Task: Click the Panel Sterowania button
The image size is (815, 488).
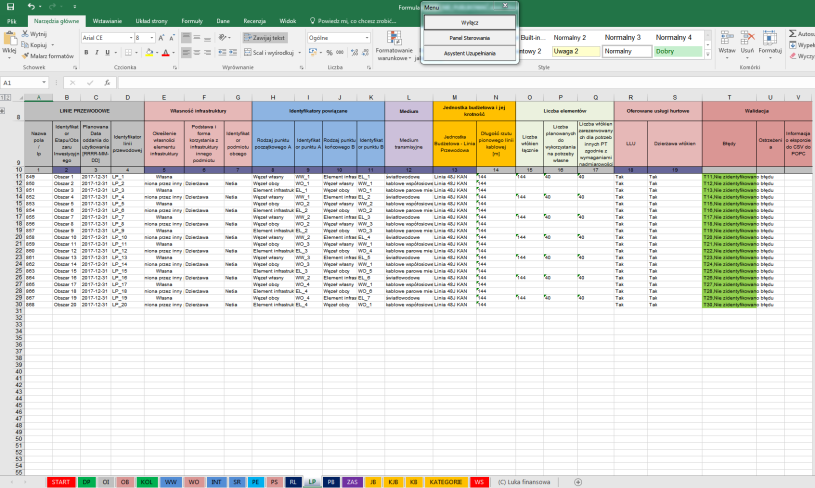Action: pyautogui.click(x=470, y=38)
